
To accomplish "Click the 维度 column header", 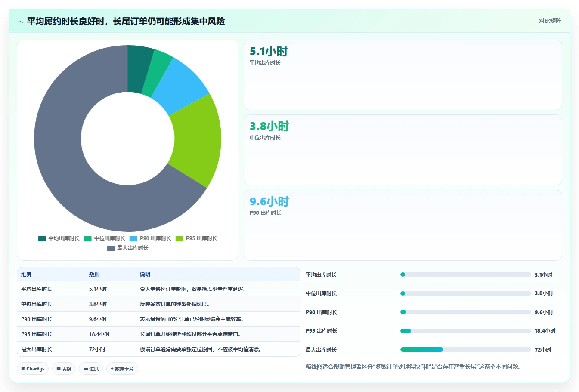I will (x=26, y=275).
